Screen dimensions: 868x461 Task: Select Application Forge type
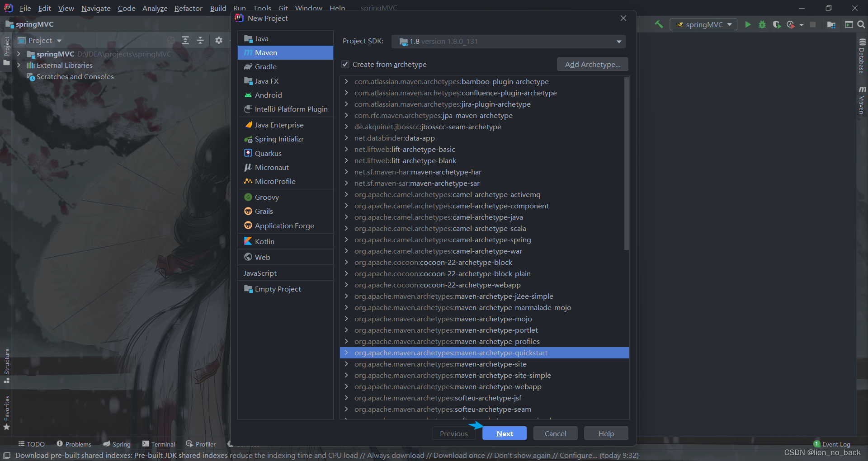click(x=285, y=226)
